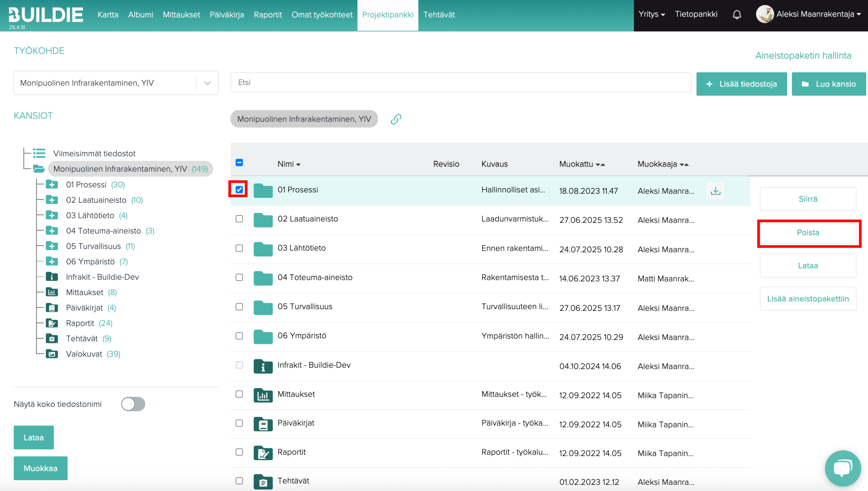868x491 pixels.
Task: Click the 02 Laatuaineisto folder icon in table
Action: [263, 220]
